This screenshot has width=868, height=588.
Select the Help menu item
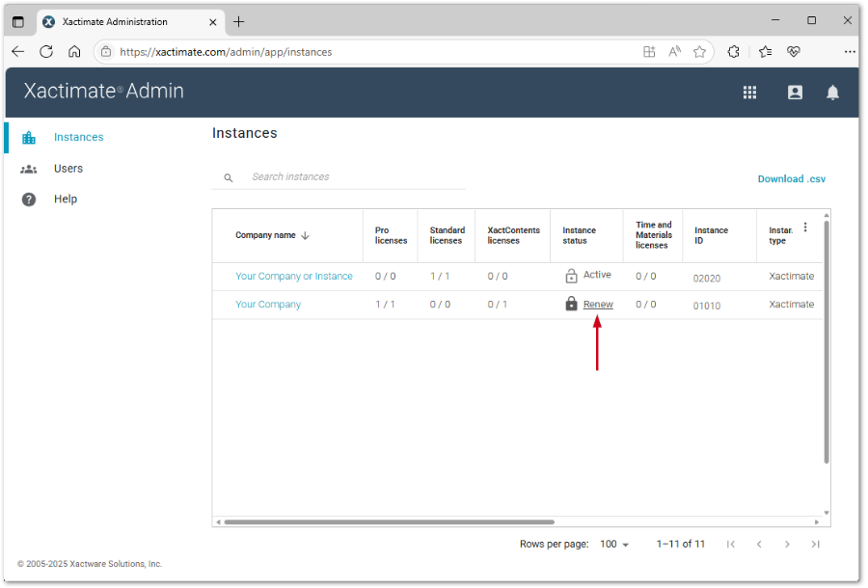(66, 200)
